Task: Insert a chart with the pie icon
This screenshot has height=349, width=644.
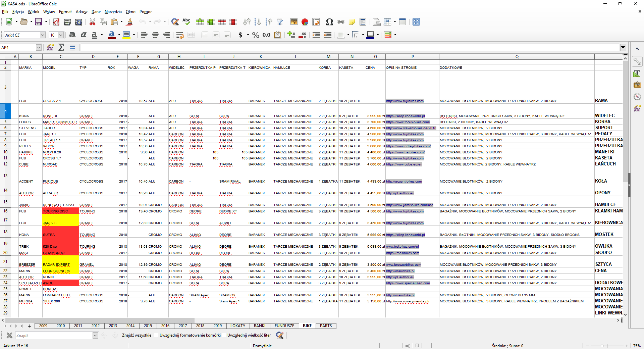Action: click(305, 22)
